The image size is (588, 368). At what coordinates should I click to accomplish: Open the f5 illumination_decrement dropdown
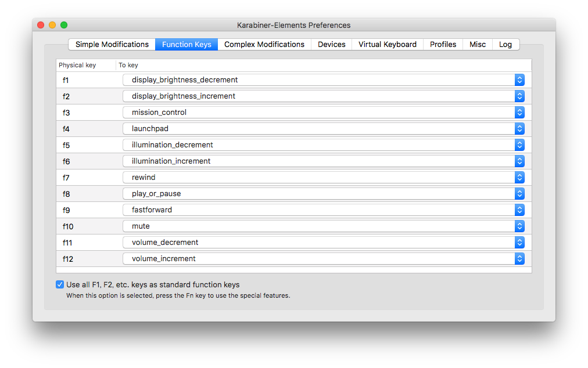pyautogui.click(x=324, y=145)
